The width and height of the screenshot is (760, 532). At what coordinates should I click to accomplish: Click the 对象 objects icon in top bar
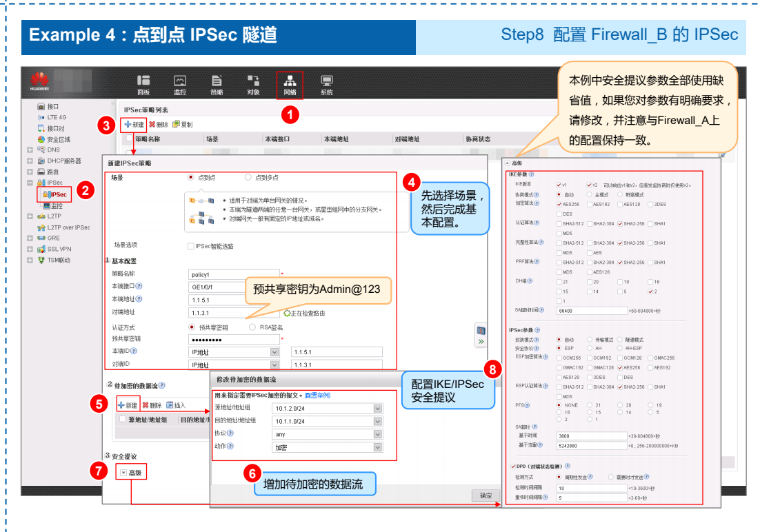pyautogui.click(x=253, y=85)
